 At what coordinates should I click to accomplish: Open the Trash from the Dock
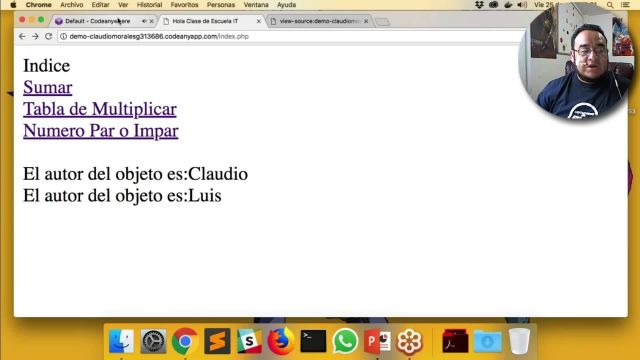[x=519, y=341]
